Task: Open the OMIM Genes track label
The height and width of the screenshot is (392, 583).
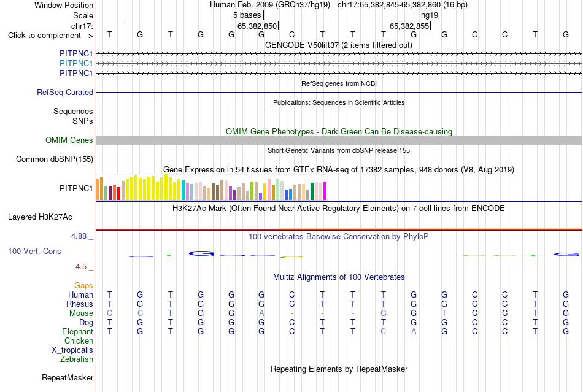Action: (x=69, y=140)
